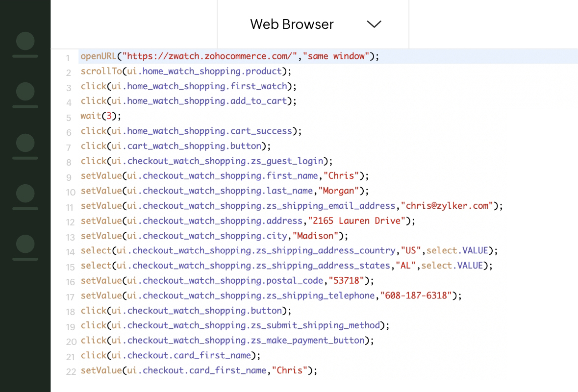
Task: Click line 1 openURL zwatch.zohocommerce.com statement
Action: click(x=229, y=56)
